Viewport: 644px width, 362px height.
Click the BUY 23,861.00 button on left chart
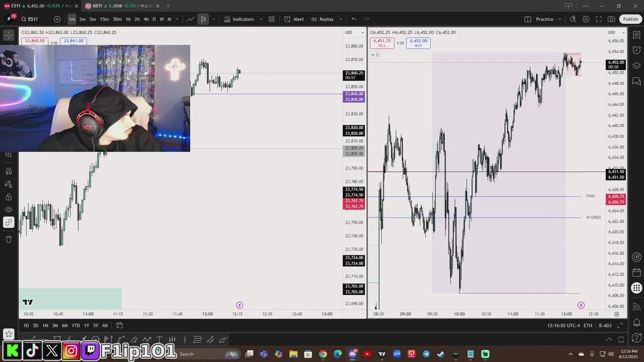coord(73,42)
